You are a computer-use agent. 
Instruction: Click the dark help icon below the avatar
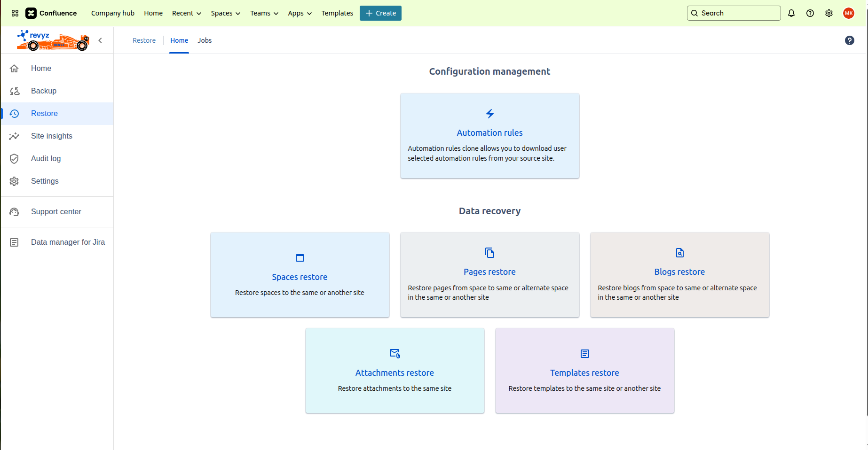click(x=849, y=40)
